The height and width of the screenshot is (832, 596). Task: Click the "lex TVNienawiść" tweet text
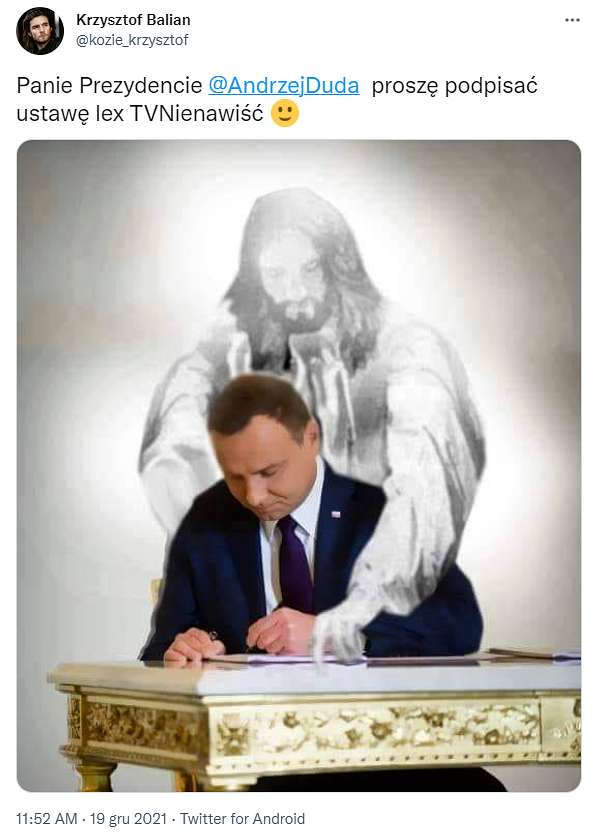point(180,113)
